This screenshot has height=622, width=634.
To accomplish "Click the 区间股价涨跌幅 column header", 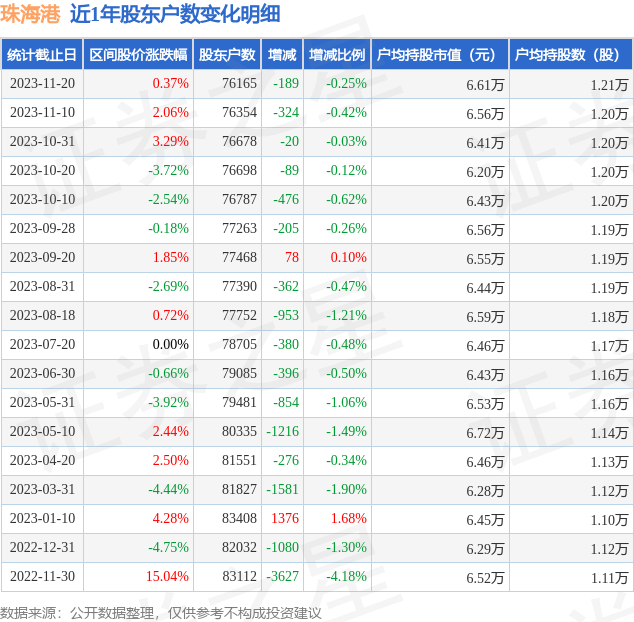I will point(138,55).
